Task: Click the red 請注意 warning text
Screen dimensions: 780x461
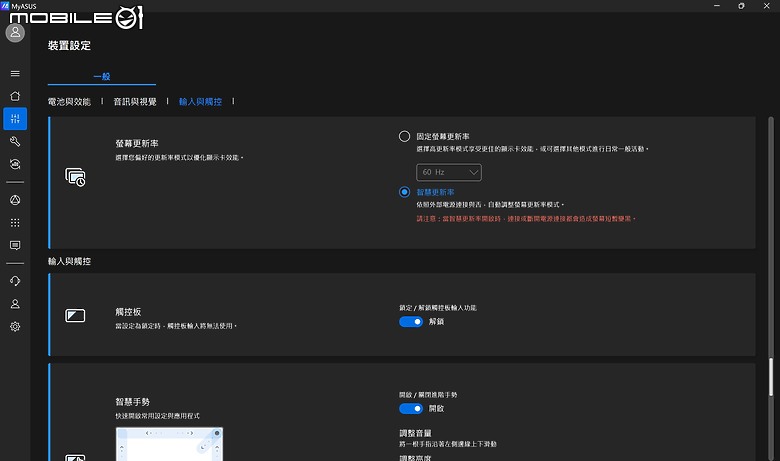Action: pyautogui.click(x=526, y=219)
